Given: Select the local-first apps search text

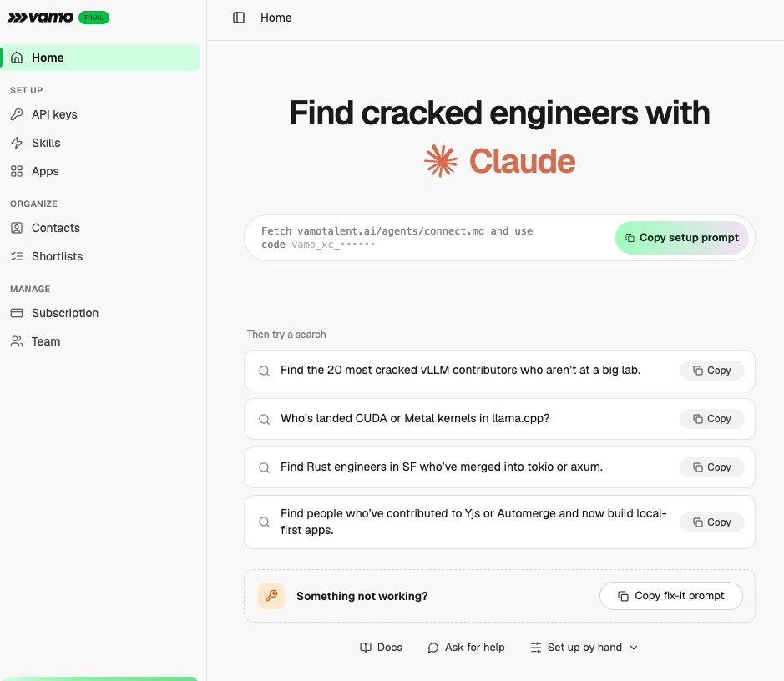Looking at the screenshot, I should pos(473,522).
